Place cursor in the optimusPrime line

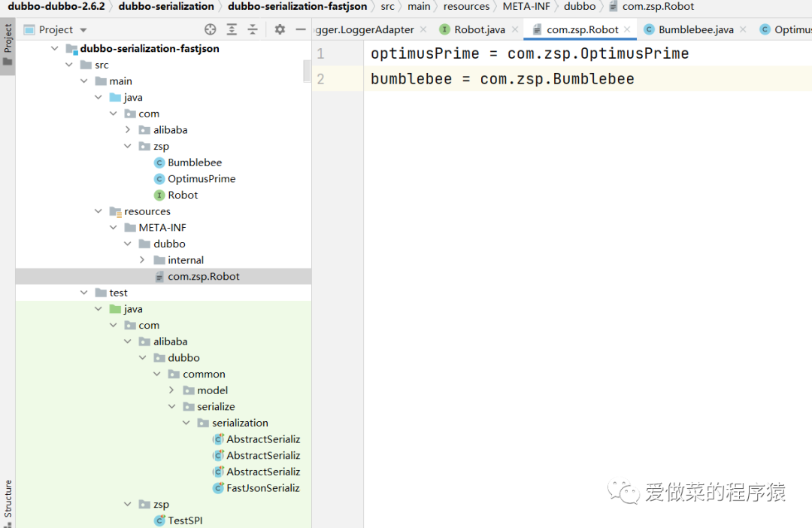(x=529, y=53)
